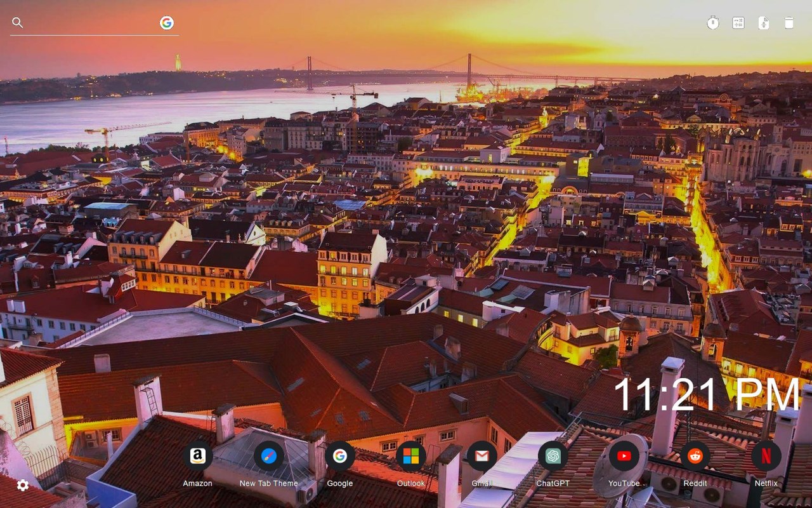Open the Gmail shortcut icon
The height and width of the screenshot is (508, 812).
pyautogui.click(x=482, y=456)
